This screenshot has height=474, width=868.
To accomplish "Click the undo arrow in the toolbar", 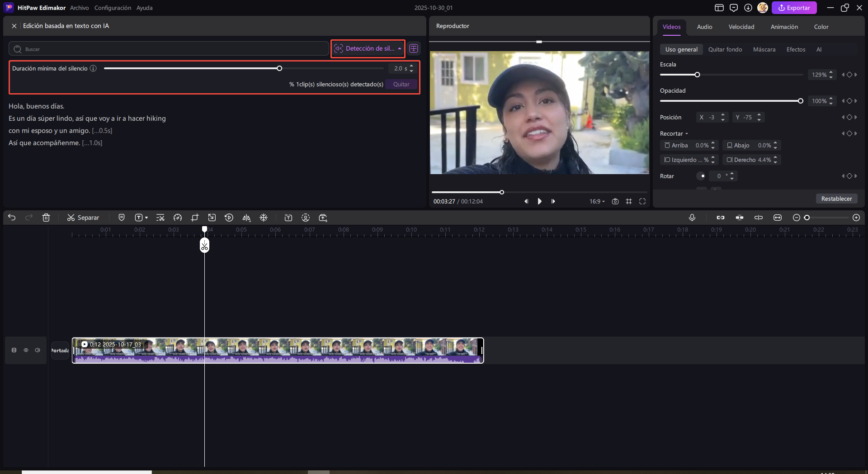I will [12, 218].
